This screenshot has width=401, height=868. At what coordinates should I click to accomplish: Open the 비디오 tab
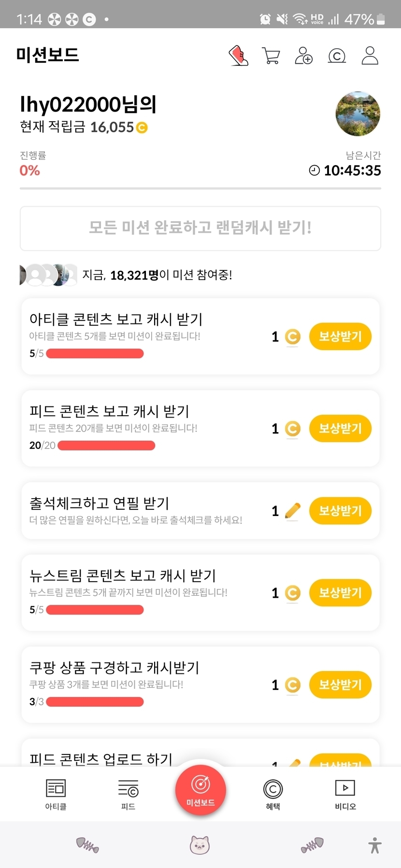345,794
